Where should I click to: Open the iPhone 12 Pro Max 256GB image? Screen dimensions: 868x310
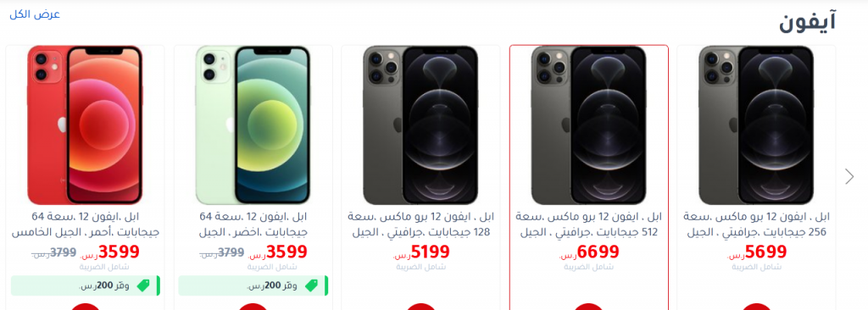(x=756, y=125)
